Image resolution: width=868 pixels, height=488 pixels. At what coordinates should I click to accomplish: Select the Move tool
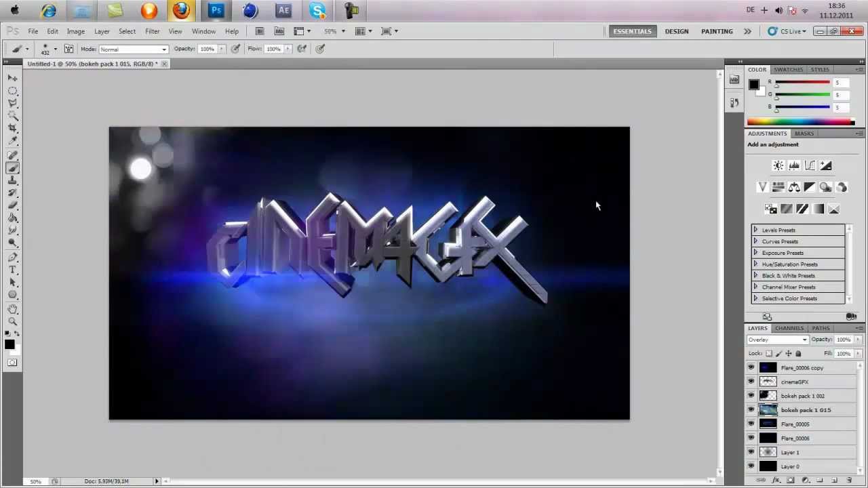point(13,78)
